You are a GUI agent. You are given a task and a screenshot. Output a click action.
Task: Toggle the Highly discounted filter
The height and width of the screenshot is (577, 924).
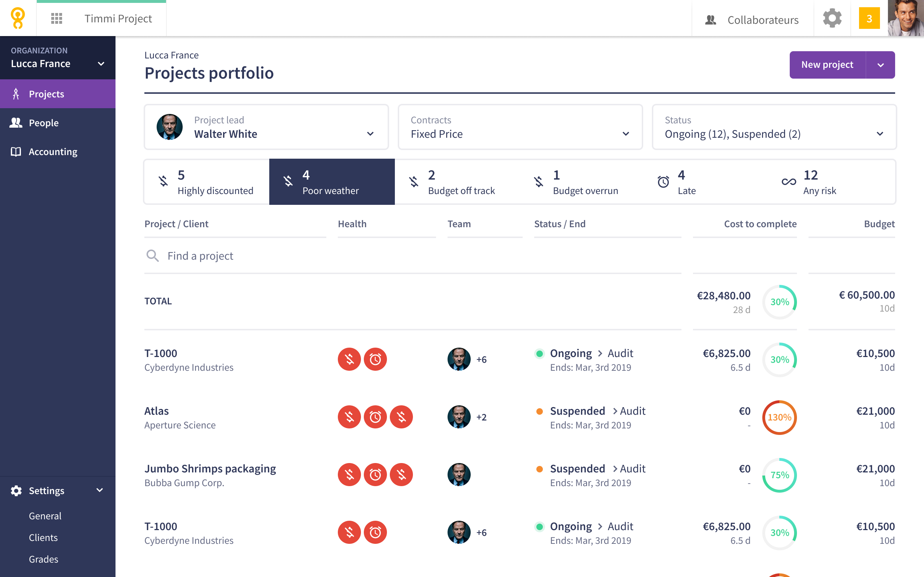(x=206, y=182)
